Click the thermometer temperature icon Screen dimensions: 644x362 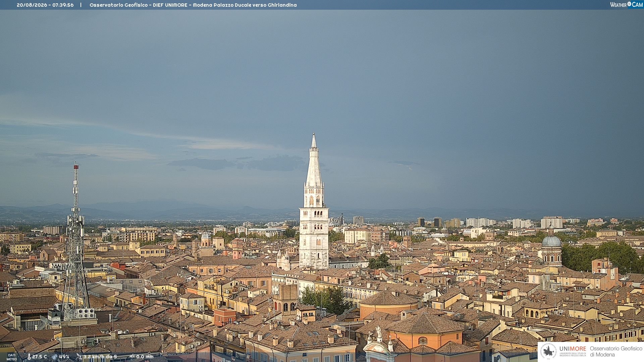[x=29, y=357]
